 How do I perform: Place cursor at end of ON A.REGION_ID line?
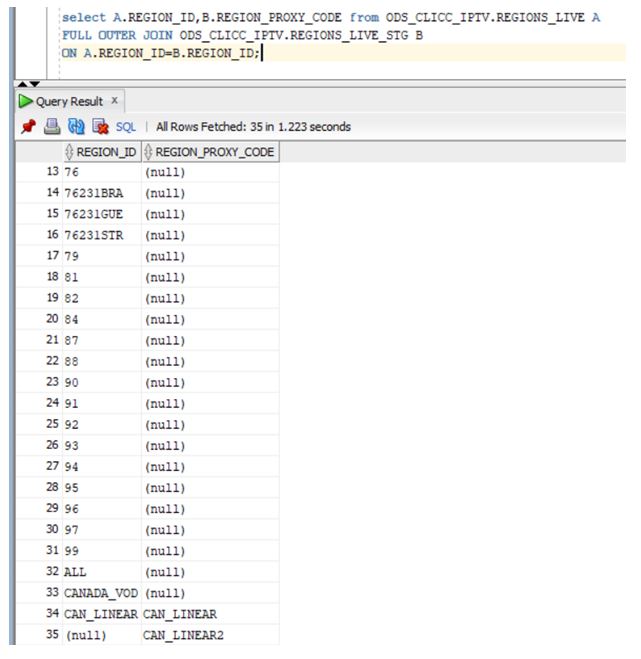[261, 53]
